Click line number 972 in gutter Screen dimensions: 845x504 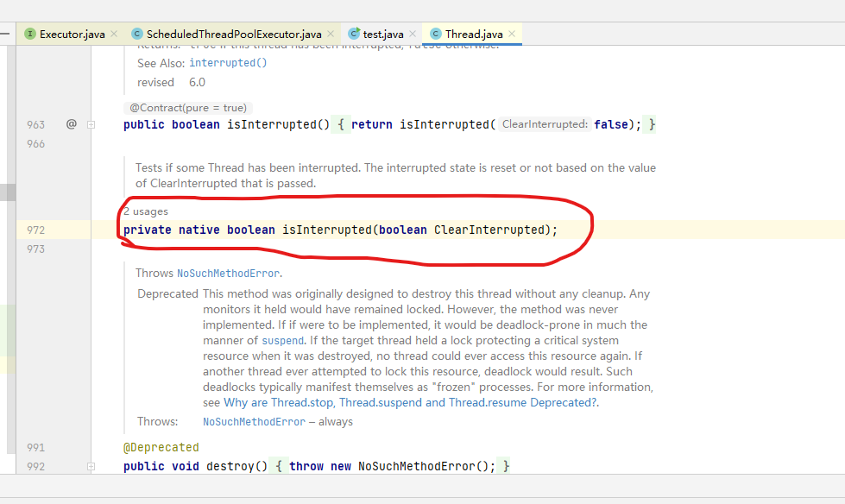tap(35, 230)
